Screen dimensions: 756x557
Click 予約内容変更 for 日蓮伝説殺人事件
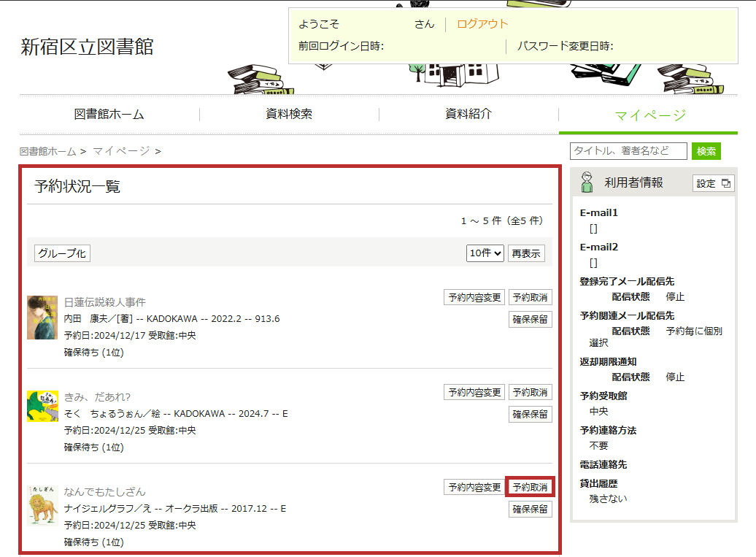(474, 298)
